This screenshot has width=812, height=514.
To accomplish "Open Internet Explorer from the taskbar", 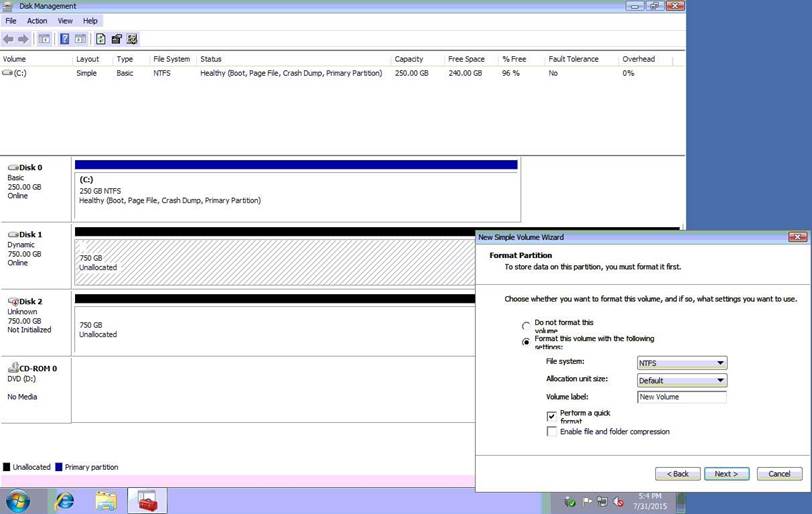I will click(64, 500).
